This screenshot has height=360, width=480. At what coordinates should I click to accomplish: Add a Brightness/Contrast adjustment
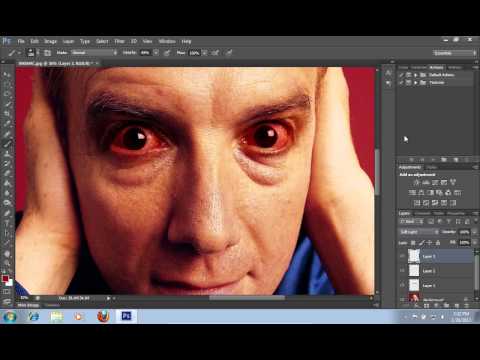coord(417,182)
